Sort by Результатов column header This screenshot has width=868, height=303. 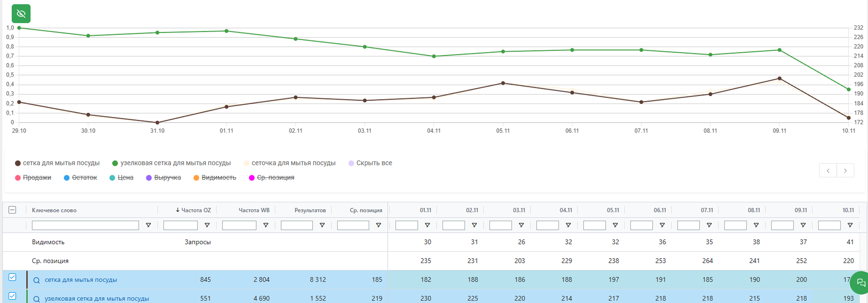pos(310,210)
